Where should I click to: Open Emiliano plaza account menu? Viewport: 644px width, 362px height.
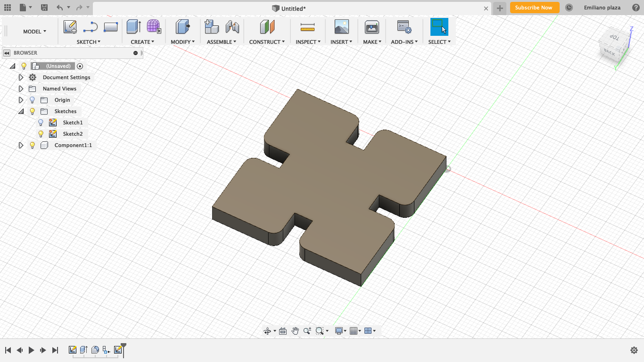[x=602, y=8]
